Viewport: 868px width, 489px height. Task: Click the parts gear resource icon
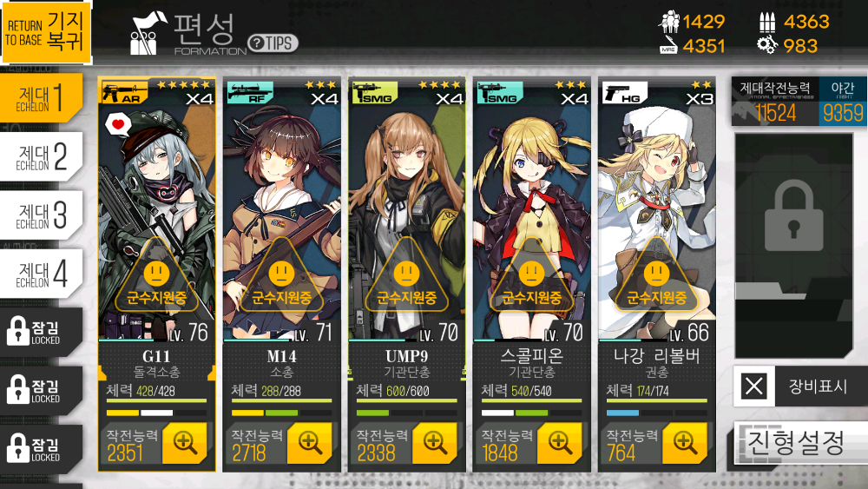(766, 45)
